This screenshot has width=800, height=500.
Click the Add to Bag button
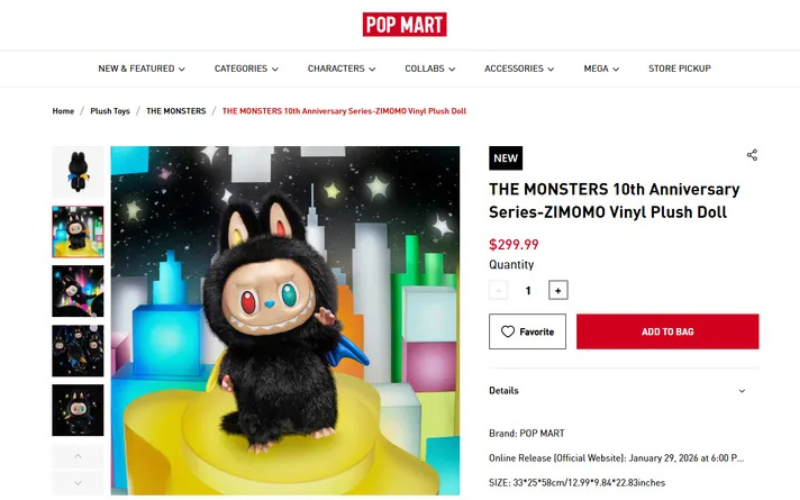(667, 332)
